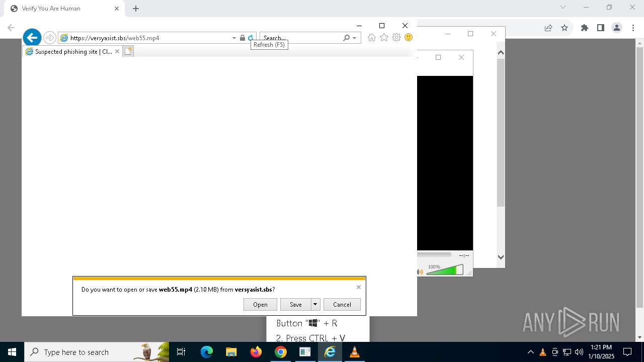The image size is (644, 362).
Task: Click Chrome's back arrow
Action: tap(11, 28)
